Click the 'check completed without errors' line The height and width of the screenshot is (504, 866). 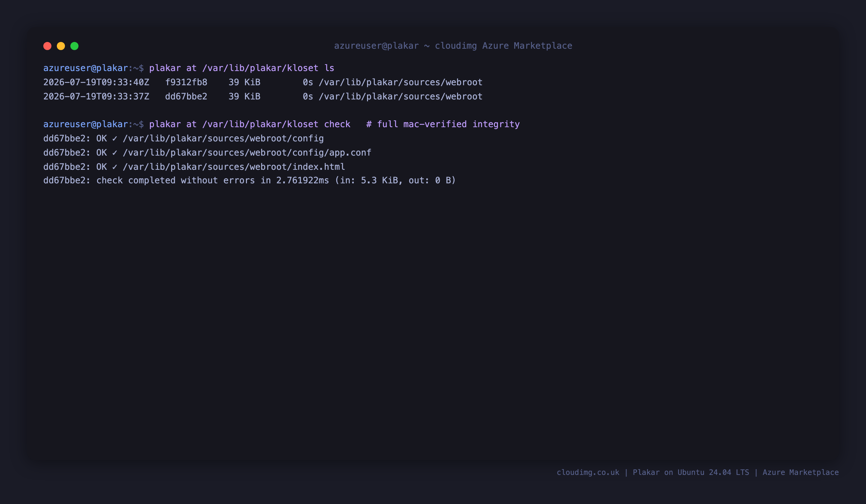[x=250, y=180]
